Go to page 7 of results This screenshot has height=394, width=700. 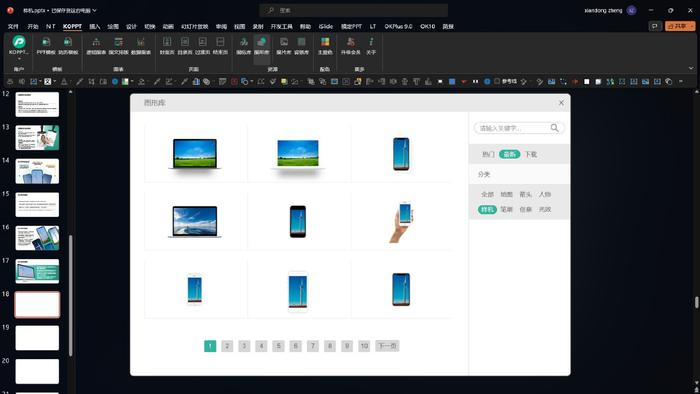tap(313, 346)
